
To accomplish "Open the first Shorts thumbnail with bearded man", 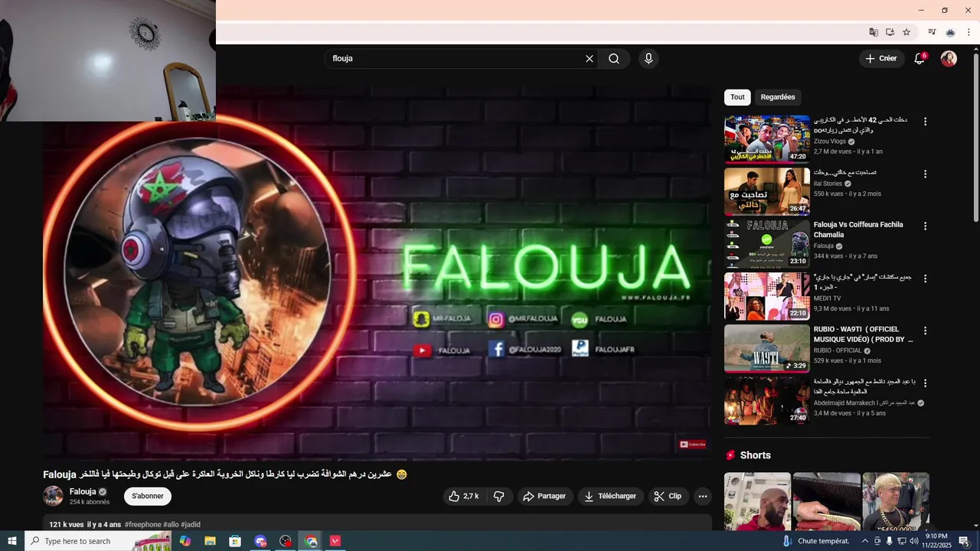I will pyautogui.click(x=757, y=501).
